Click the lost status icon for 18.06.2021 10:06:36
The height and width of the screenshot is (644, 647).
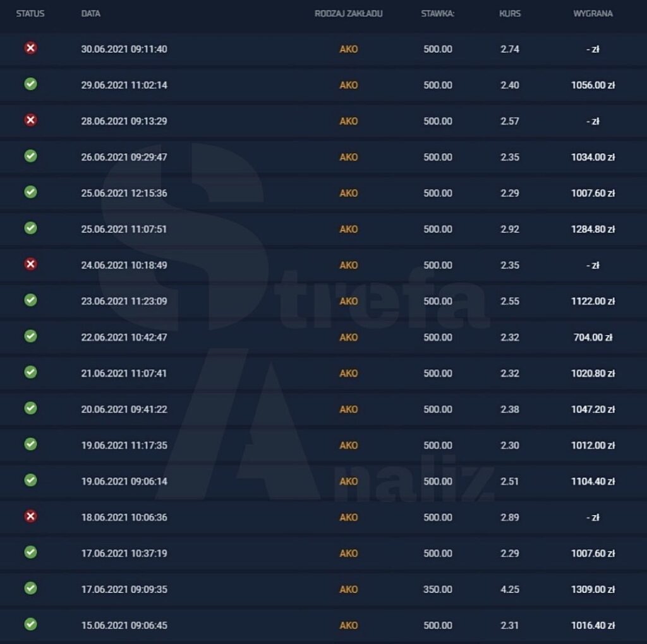tap(30, 516)
